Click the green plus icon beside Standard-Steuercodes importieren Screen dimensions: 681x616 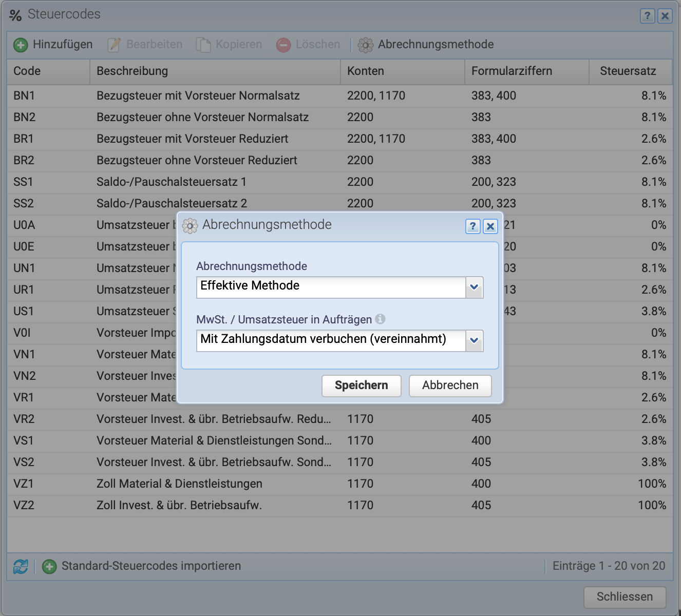pos(49,567)
